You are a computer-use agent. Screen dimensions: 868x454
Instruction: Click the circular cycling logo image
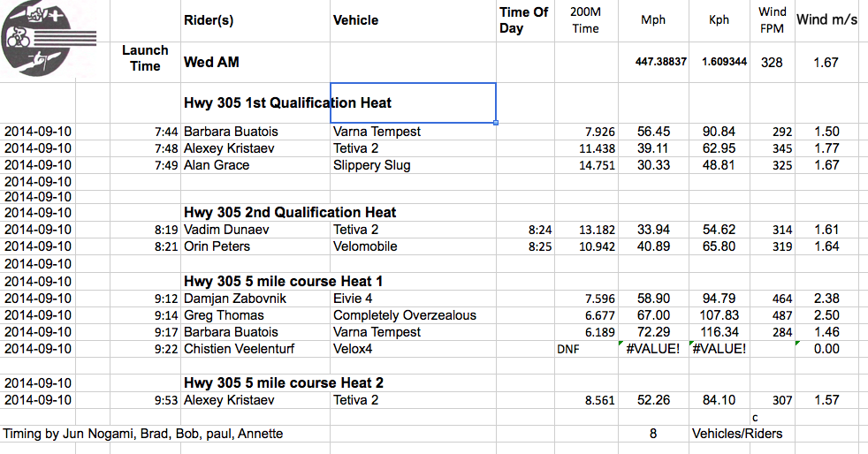[38, 38]
